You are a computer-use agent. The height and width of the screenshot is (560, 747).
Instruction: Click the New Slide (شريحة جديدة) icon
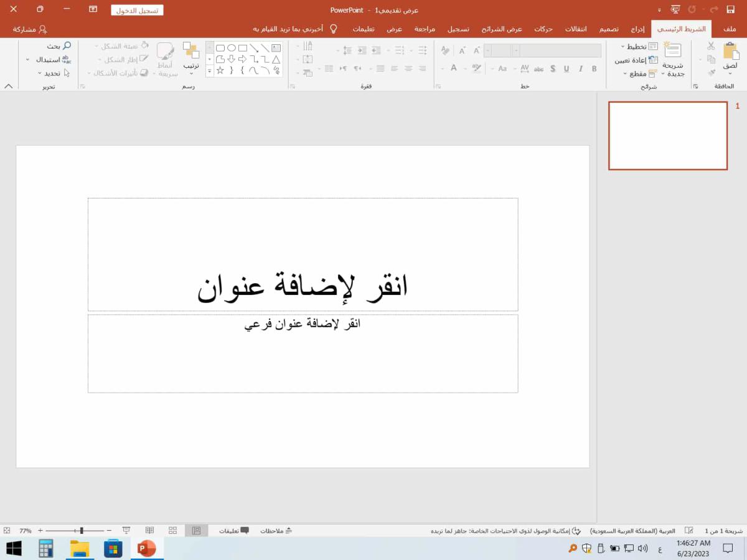(x=672, y=51)
